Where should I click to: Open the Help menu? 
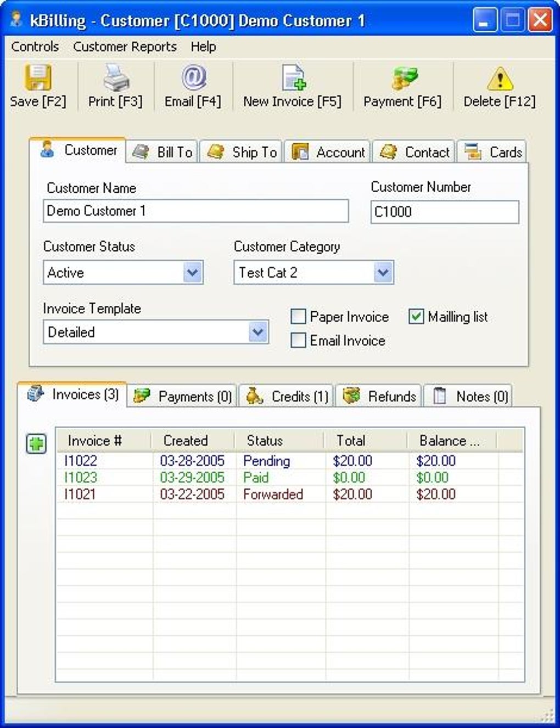(203, 47)
